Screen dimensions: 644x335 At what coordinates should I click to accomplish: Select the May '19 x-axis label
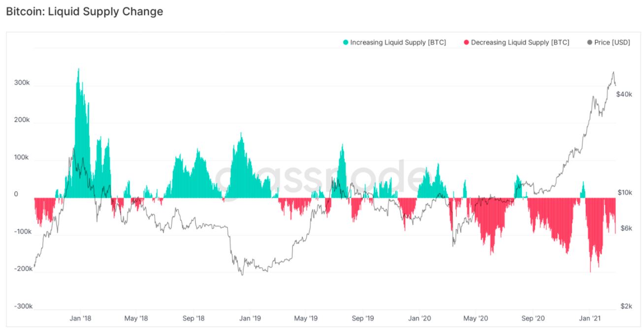tap(306, 318)
